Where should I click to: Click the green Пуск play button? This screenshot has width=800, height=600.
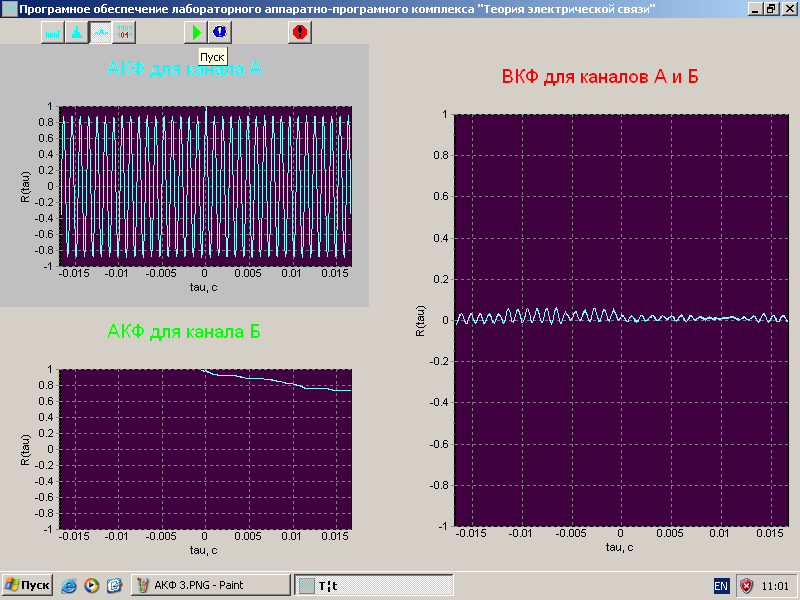tap(196, 33)
